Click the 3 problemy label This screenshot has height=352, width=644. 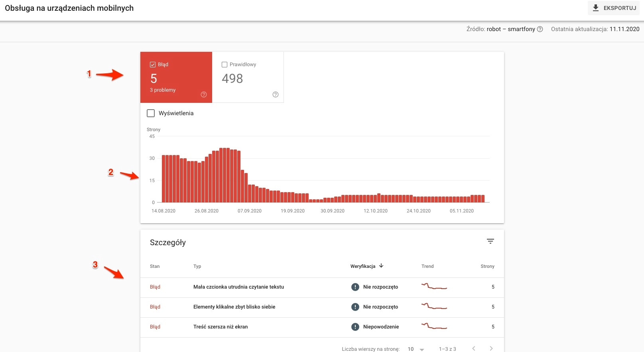[163, 90]
